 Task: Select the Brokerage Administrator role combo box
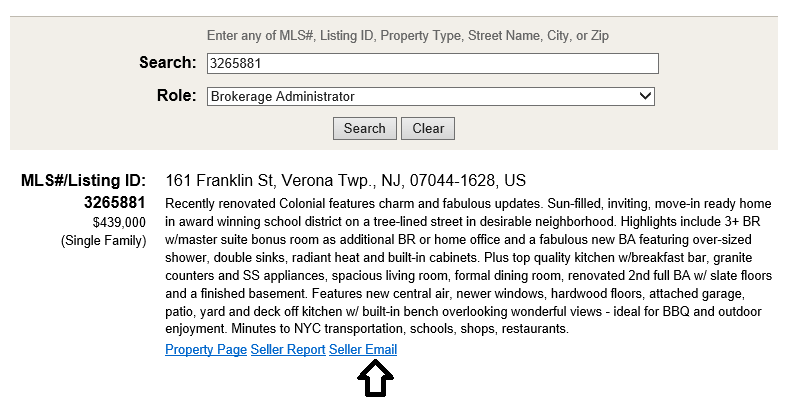tap(430, 97)
